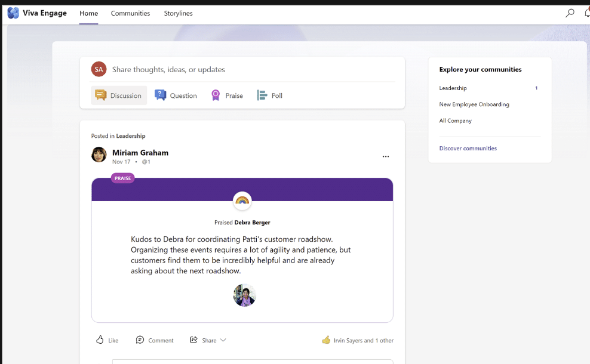The height and width of the screenshot is (364, 590).
Task: Open the Leadership community in sidebar
Action: (x=453, y=88)
